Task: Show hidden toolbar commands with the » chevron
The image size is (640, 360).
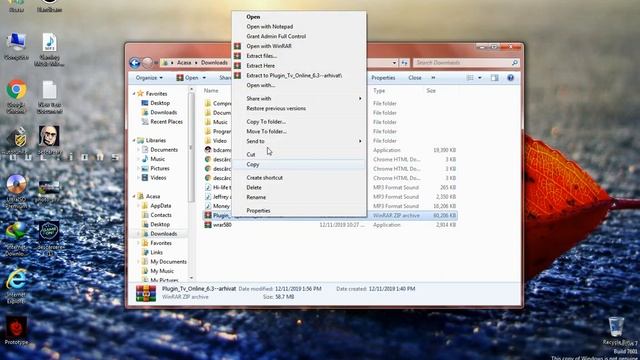Action: point(433,78)
